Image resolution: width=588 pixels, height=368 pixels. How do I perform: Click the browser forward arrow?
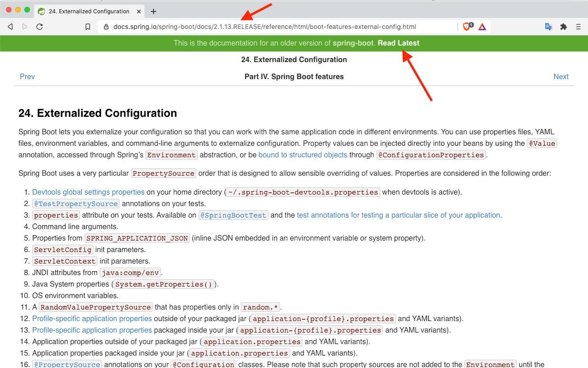click(25, 27)
